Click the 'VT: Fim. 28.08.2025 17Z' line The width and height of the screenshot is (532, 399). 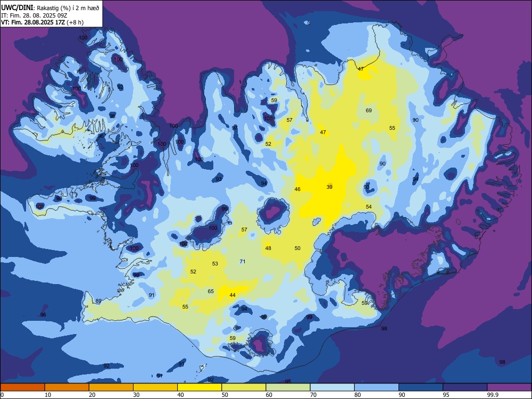[34, 22]
